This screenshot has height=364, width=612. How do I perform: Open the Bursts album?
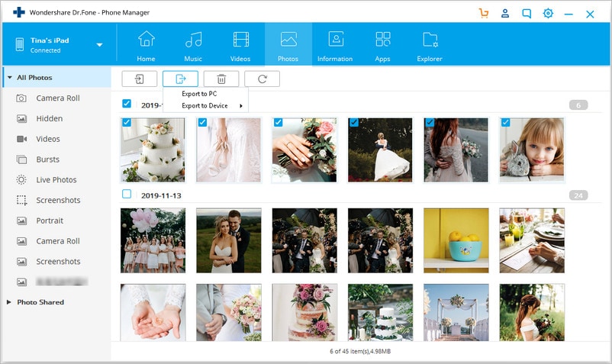tap(47, 159)
